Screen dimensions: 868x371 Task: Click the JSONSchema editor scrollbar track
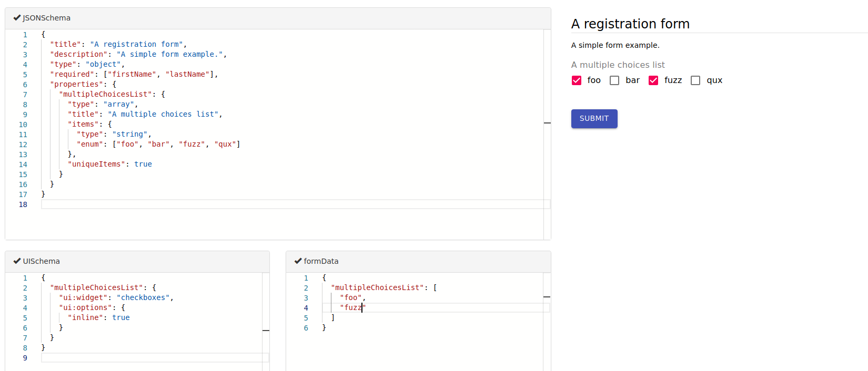click(x=547, y=135)
